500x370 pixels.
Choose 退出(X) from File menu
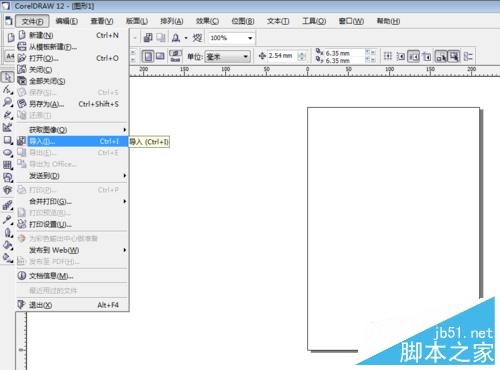[72, 305]
